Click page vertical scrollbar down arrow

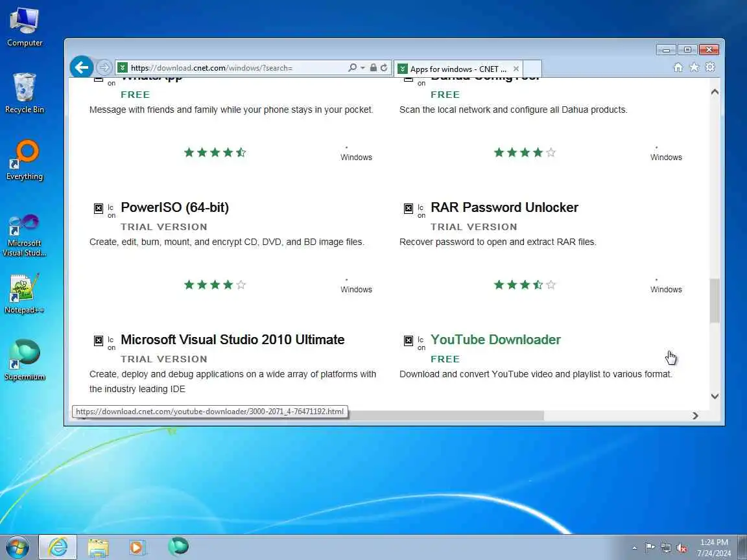point(715,396)
